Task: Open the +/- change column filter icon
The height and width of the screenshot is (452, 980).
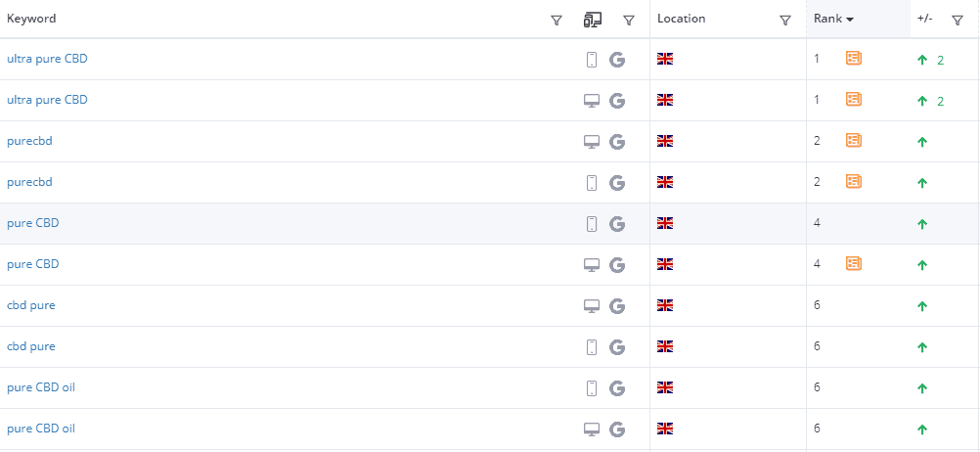Action: click(x=957, y=21)
